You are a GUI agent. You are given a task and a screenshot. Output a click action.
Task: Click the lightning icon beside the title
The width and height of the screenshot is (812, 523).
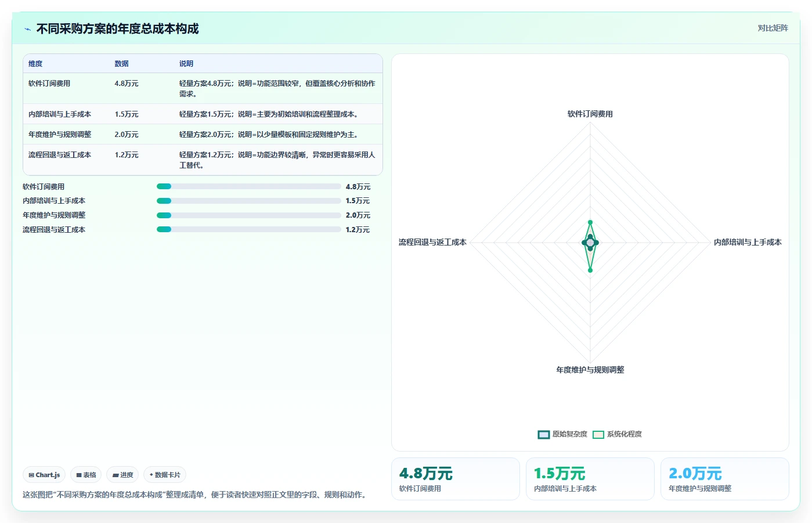(27, 29)
